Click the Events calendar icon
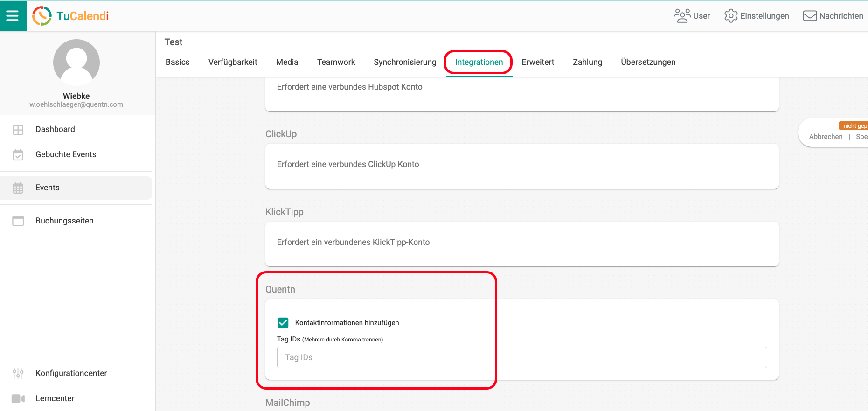The width and height of the screenshot is (868, 411). point(18,188)
